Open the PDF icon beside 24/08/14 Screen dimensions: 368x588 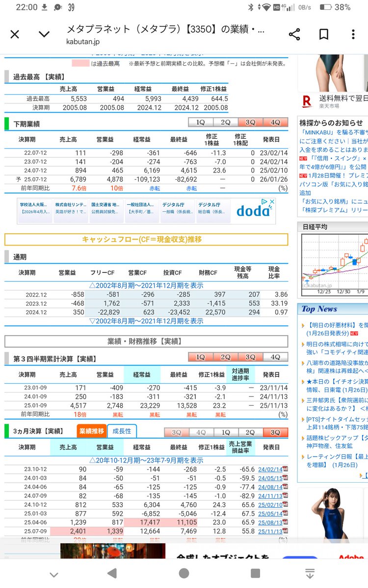point(285,487)
